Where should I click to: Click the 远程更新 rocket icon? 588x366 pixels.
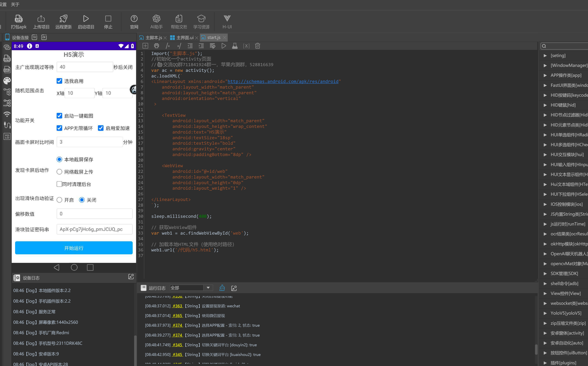coord(63,19)
